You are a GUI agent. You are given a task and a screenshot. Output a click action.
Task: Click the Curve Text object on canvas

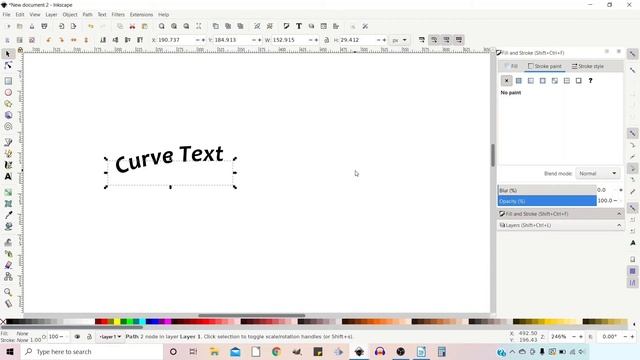(x=169, y=159)
